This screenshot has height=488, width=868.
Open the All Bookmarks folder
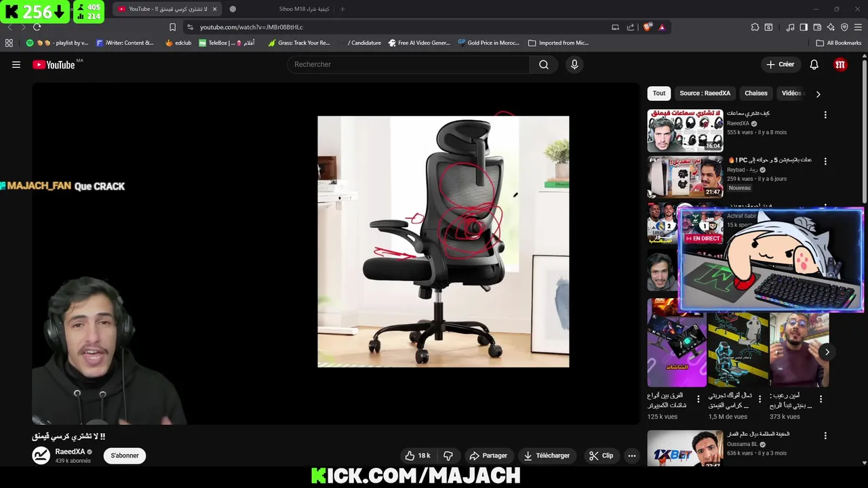839,43
